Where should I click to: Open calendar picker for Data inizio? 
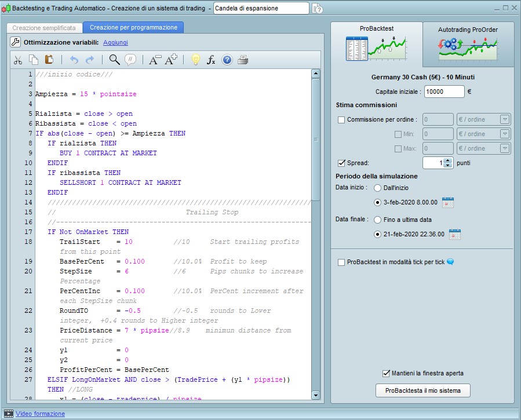[x=448, y=202]
